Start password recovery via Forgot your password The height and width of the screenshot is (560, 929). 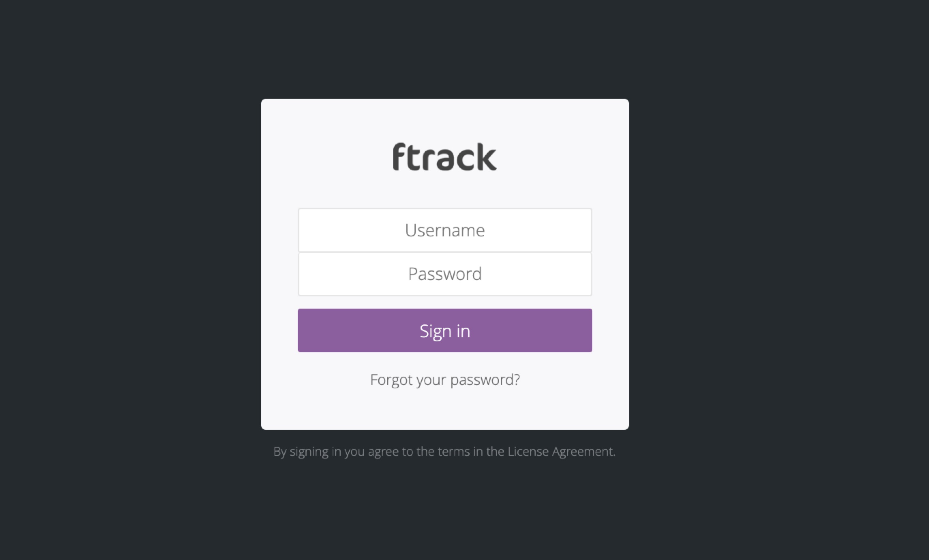point(445,379)
